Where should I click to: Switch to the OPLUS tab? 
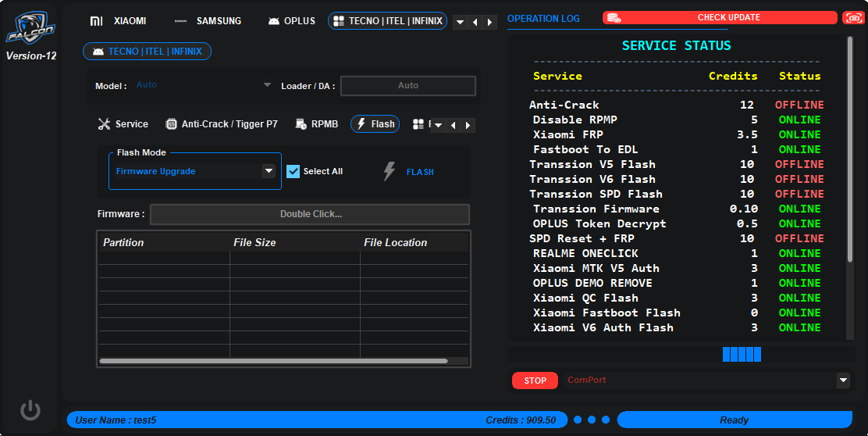point(292,21)
